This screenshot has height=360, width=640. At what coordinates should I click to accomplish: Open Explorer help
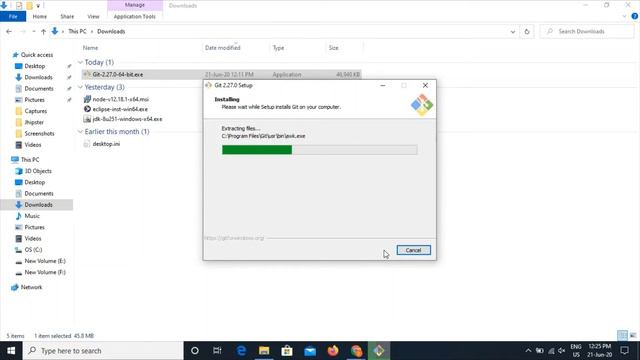635,16
